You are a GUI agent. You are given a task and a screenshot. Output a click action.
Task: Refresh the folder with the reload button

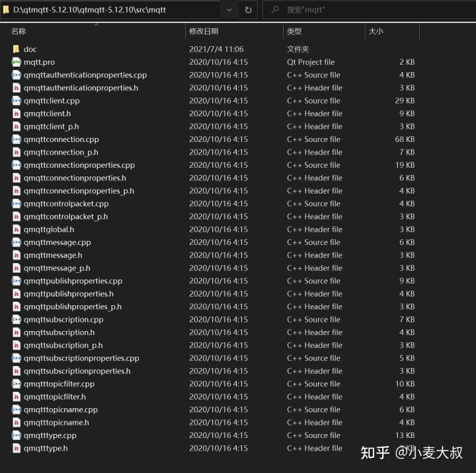(248, 10)
